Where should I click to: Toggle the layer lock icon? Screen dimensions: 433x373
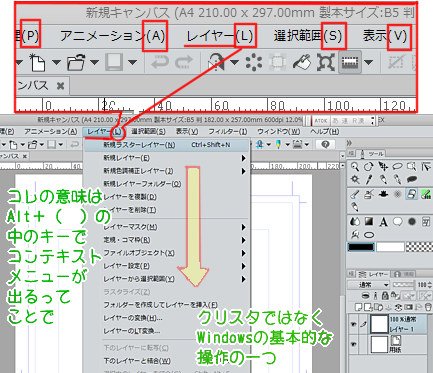pos(385,295)
